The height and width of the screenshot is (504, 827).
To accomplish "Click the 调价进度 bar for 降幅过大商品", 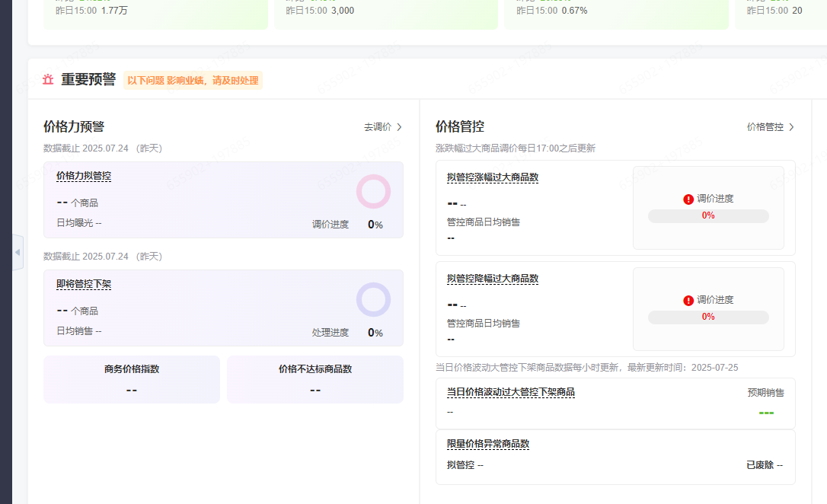I will [x=708, y=317].
